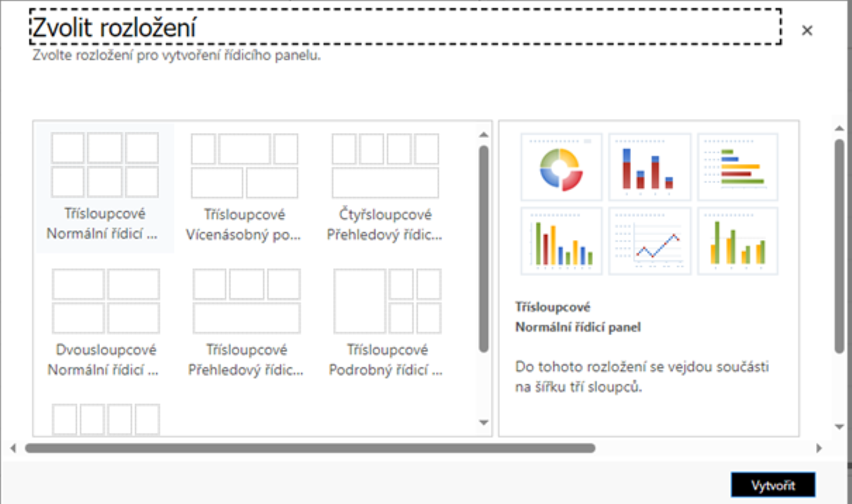Click the line chart preview thumbnail
Viewport: 852px width, 504px height.
(x=649, y=241)
